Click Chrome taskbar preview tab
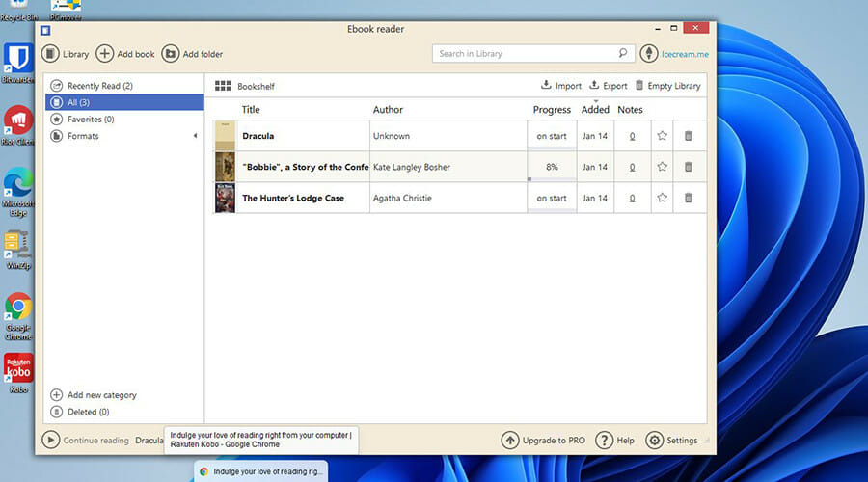The image size is (868, 482). click(x=260, y=471)
